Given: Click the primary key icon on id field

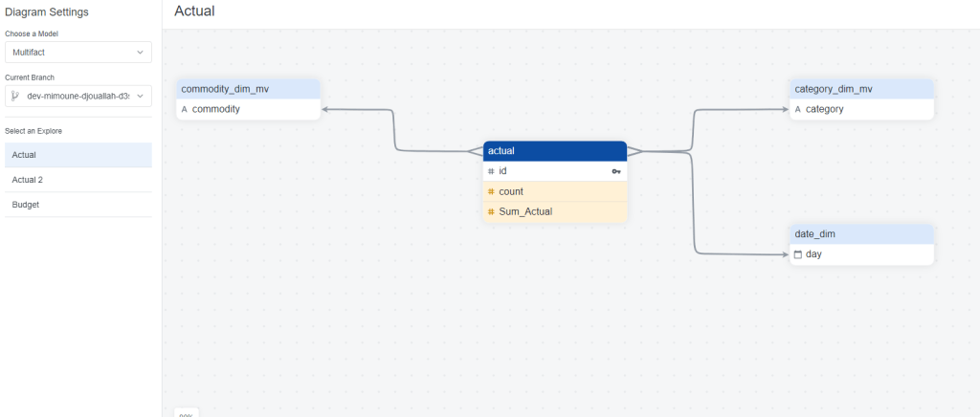Looking at the screenshot, I should pos(616,171).
